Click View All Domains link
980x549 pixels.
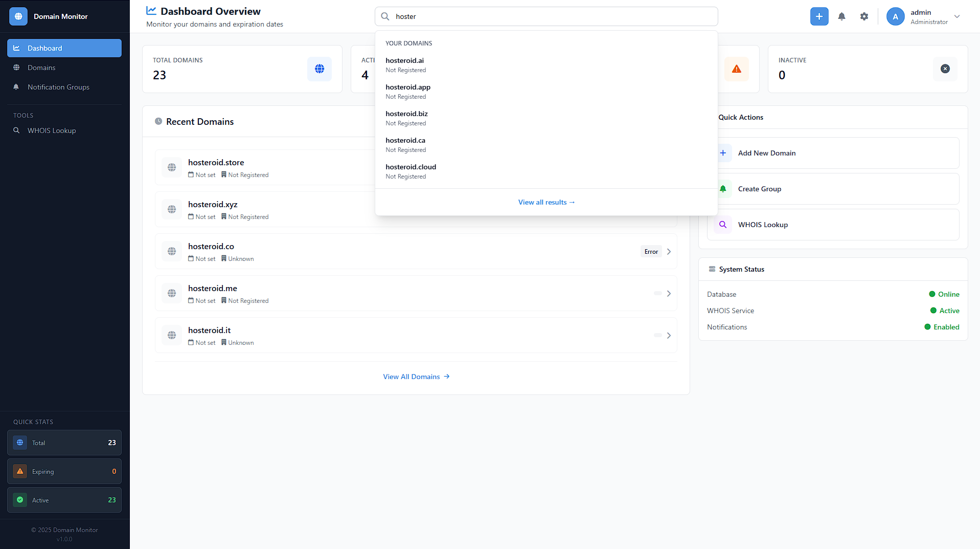pyautogui.click(x=416, y=377)
